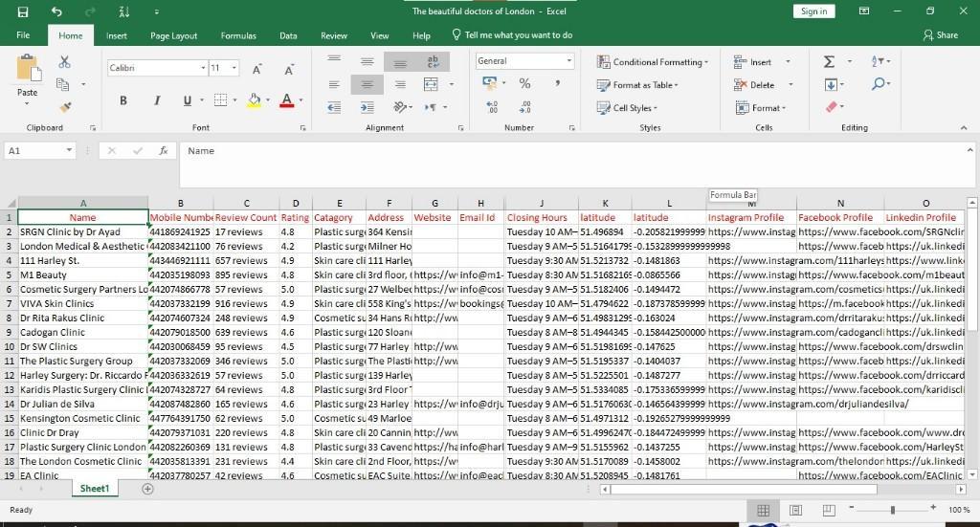
Task: Expand Format as Table dropdown
Action: (x=636, y=85)
